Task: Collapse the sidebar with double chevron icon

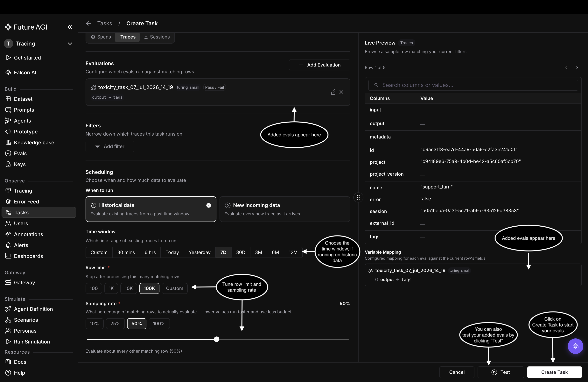Action: coord(70,27)
